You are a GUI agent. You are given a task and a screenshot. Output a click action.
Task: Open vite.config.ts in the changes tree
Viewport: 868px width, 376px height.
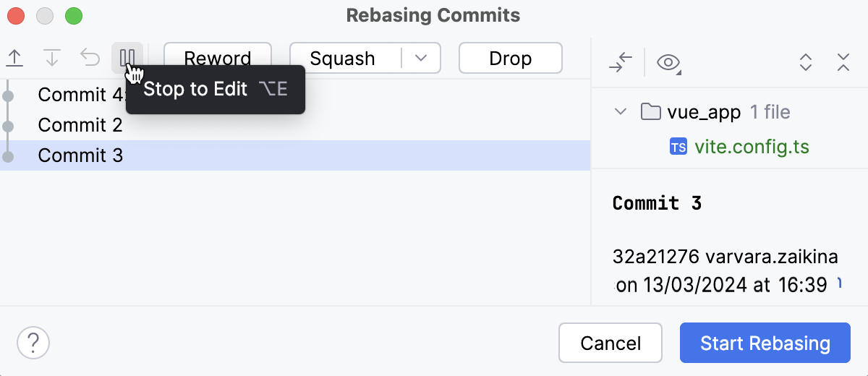click(752, 148)
